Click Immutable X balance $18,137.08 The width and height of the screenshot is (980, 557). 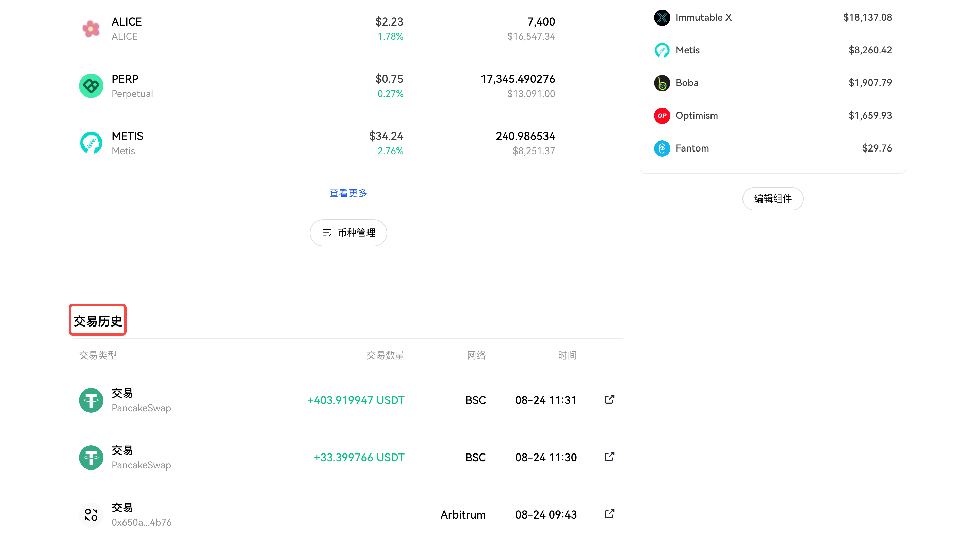point(867,18)
